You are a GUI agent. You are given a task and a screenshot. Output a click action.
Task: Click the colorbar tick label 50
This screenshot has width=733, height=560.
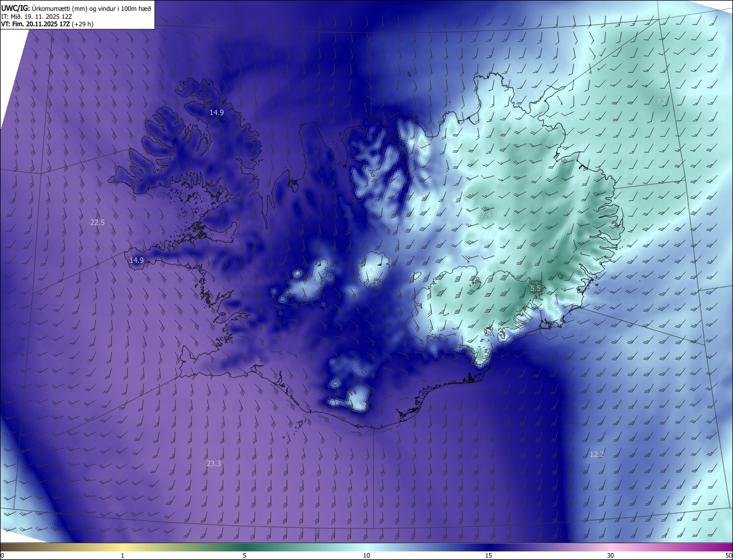(x=728, y=555)
